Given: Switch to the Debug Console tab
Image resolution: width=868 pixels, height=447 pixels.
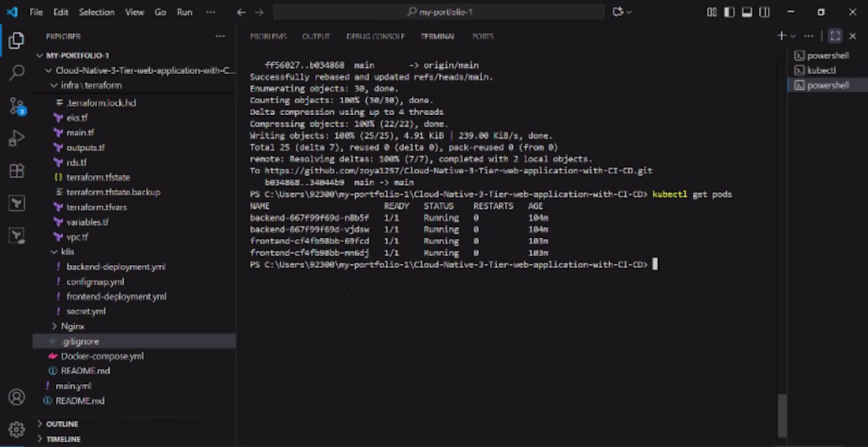Looking at the screenshot, I should click(x=376, y=36).
